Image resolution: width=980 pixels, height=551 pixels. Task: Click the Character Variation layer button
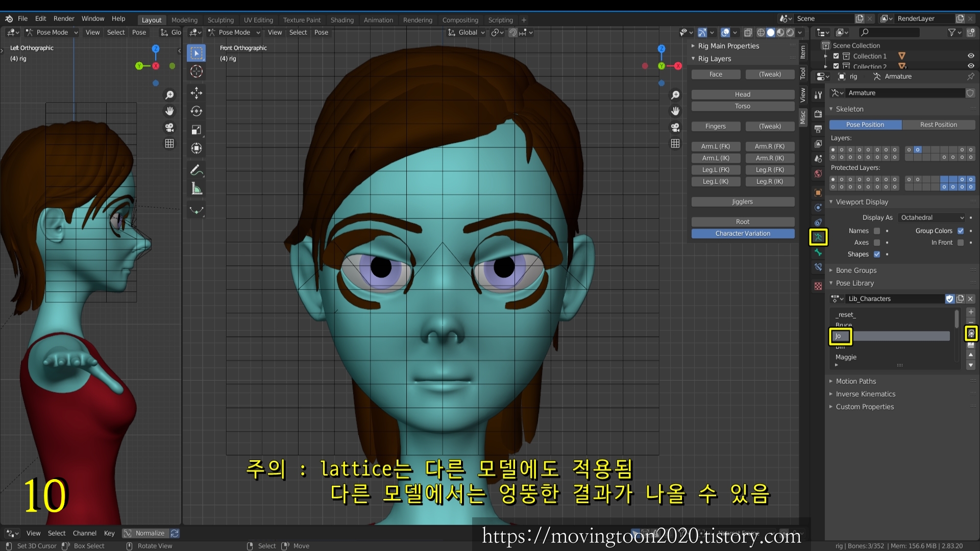(743, 234)
